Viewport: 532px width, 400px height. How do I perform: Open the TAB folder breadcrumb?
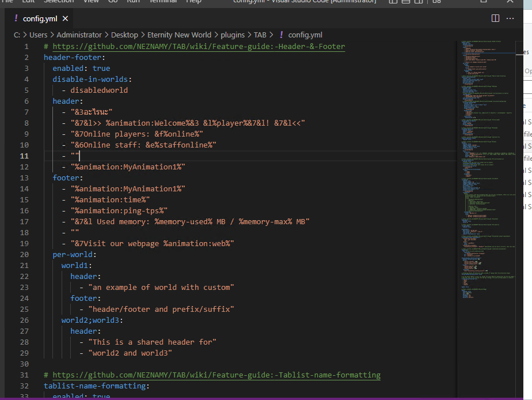tap(260, 35)
